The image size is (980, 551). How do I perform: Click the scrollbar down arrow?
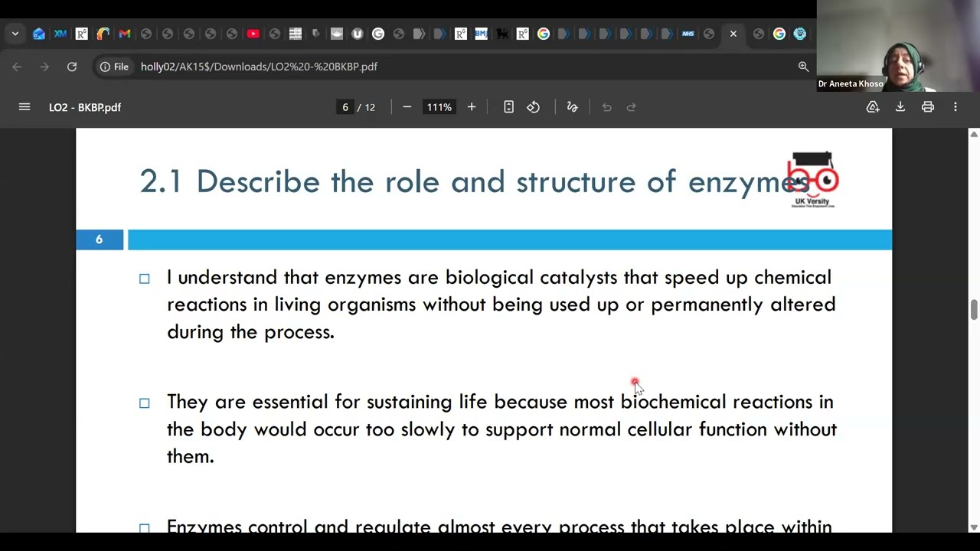tap(974, 527)
